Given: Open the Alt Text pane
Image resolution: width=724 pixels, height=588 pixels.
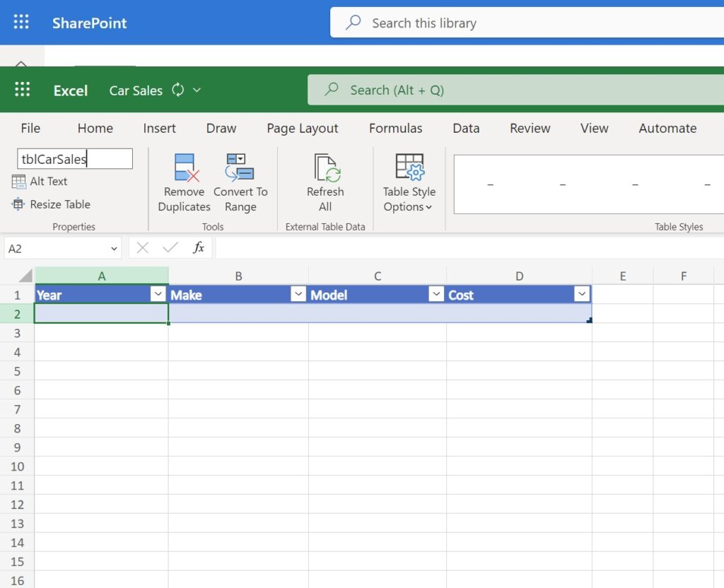Looking at the screenshot, I should (40, 182).
